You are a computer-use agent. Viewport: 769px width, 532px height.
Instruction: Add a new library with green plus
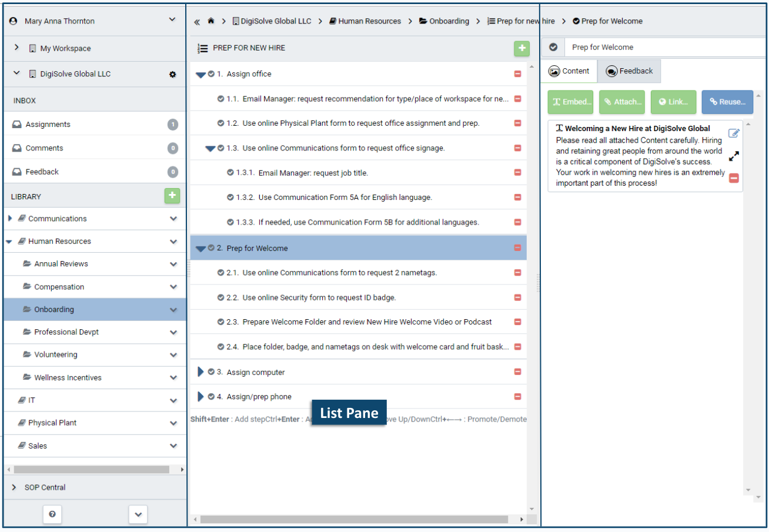[x=172, y=196]
